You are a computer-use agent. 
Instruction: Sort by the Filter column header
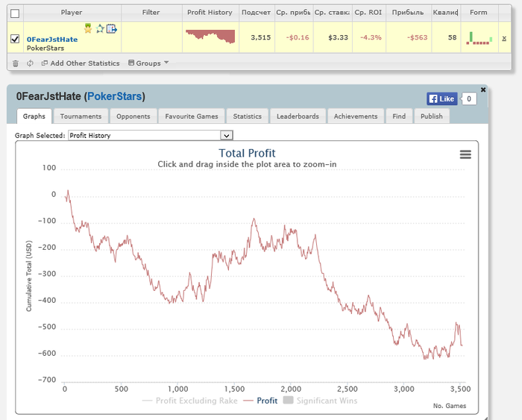point(151,13)
